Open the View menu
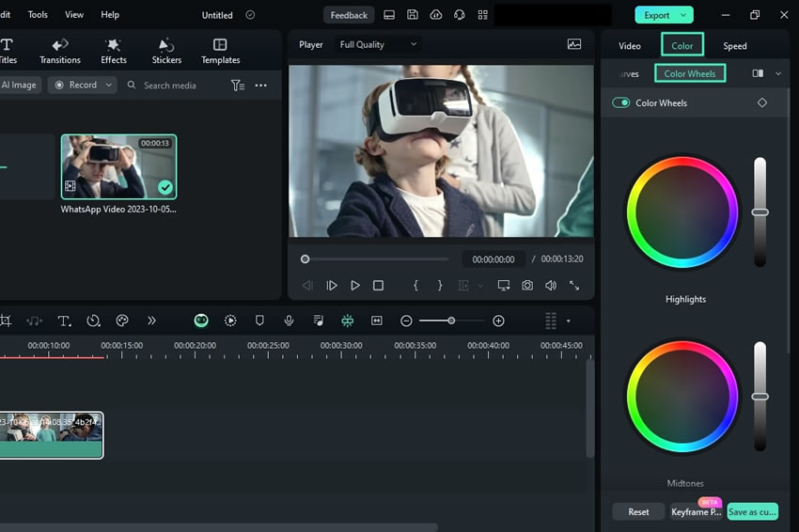 click(x=74, y=15)
